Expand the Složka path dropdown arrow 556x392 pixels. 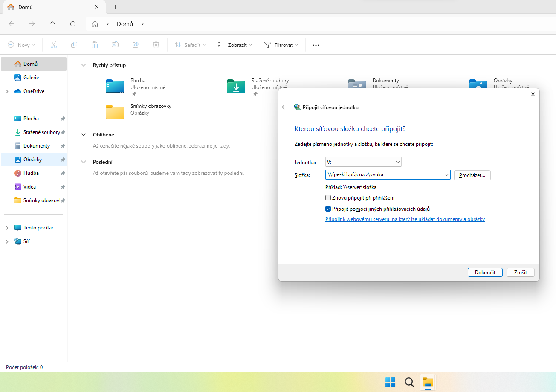(x=446, y=174)
